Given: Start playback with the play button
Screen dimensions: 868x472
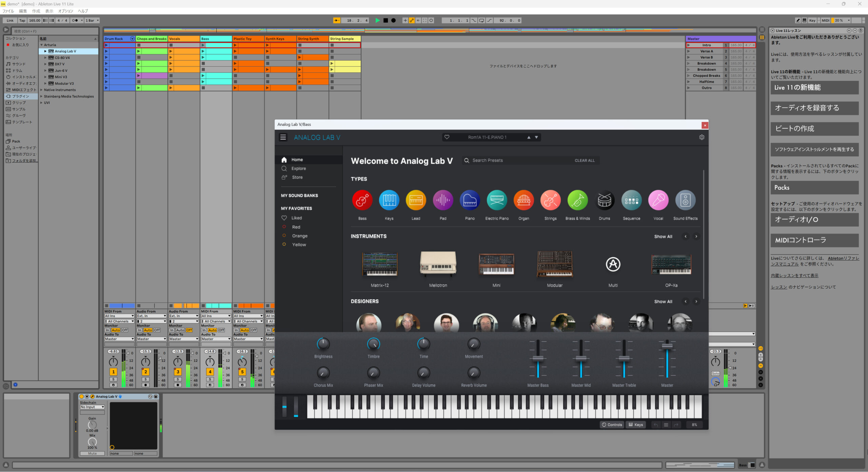Looking at the screenshot, I should (x=377, y=20).
